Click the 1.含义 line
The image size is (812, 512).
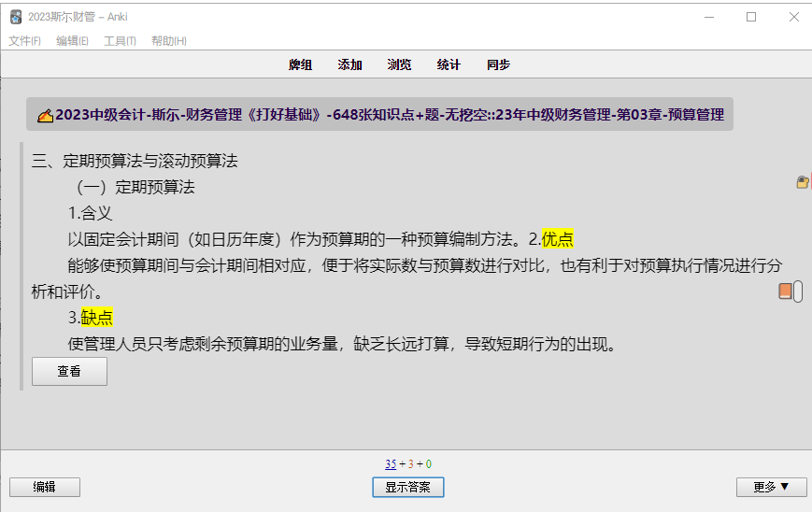pyautogui.click(x=90, y=213)
